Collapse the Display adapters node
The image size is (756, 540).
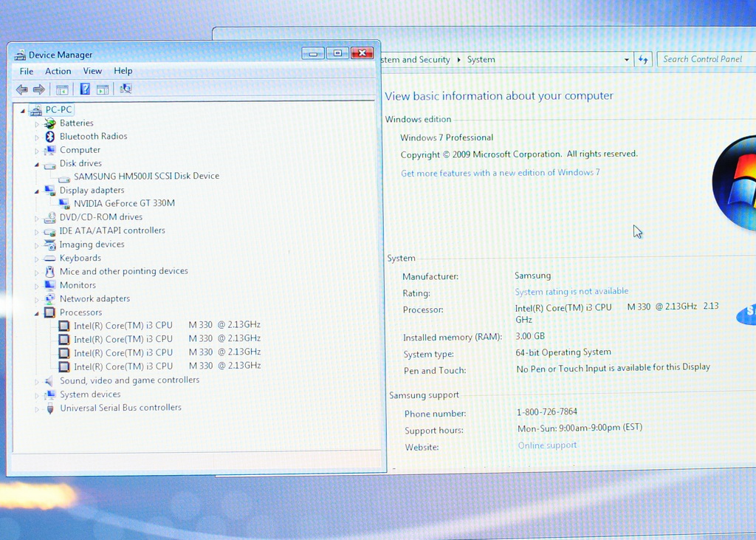tap(37, 191)
